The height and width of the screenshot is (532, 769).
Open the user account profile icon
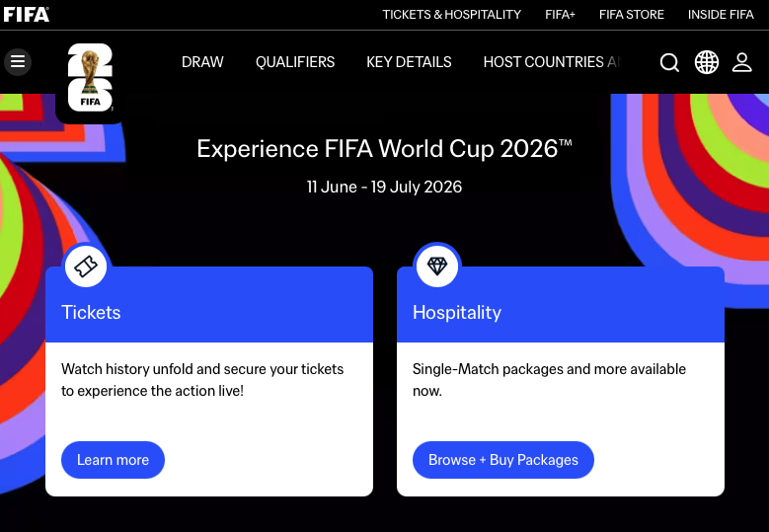[x=742, y=62]
